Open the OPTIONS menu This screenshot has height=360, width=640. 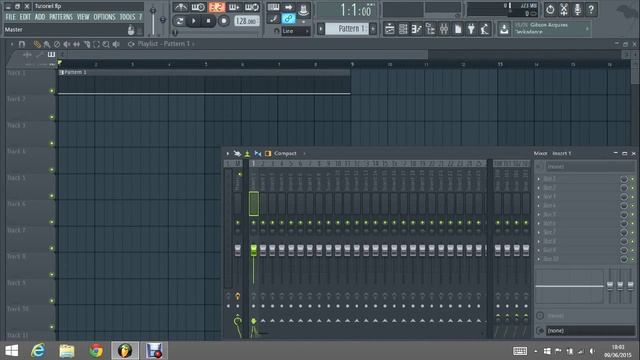coord(104,17)
